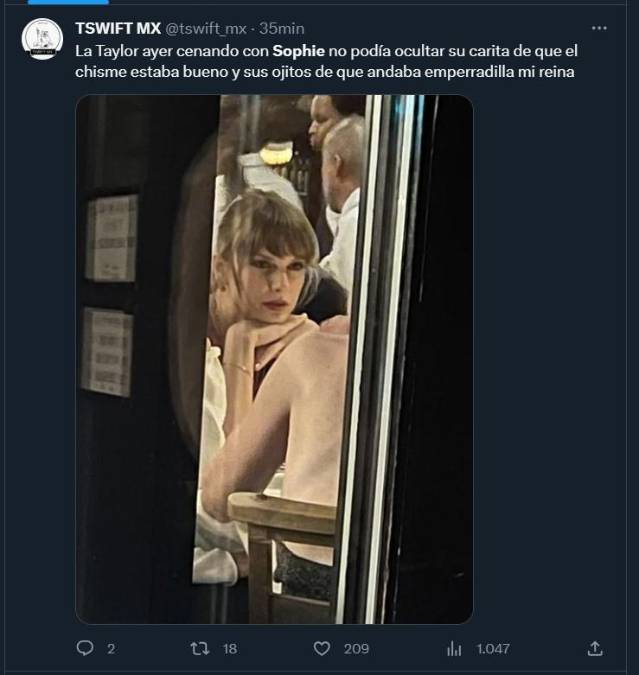Screen dimensions: 639x675
Task: Click the bold word Sophie in the tweet
Action: click(x=297, y=48)
